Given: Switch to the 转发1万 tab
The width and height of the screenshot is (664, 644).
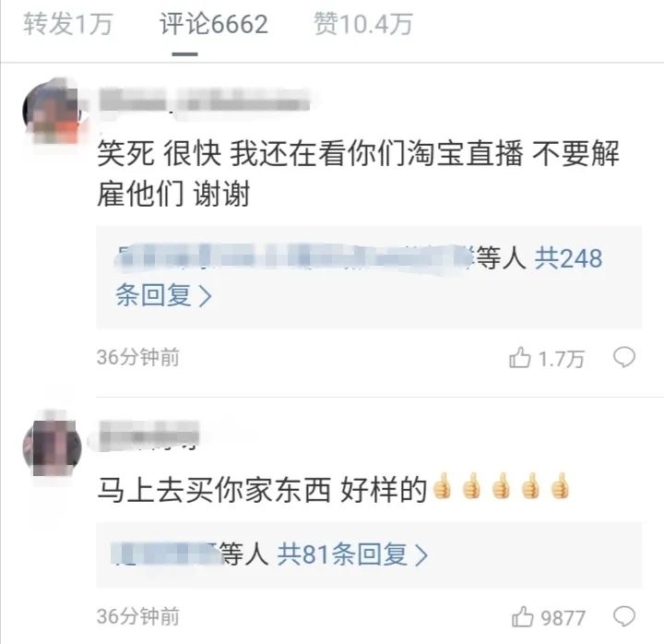Looking at the screenshot, I should click(x=67, y=24).
